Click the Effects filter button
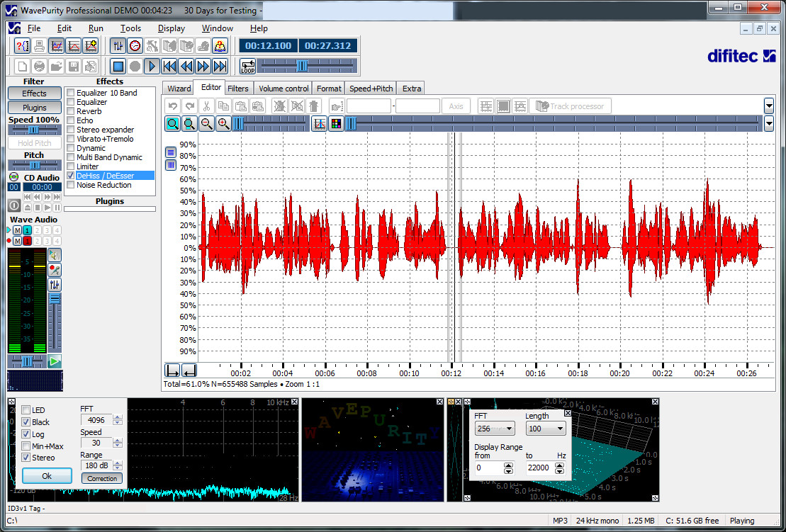This screenshot has height=532, width=786. tap(35, 94)
